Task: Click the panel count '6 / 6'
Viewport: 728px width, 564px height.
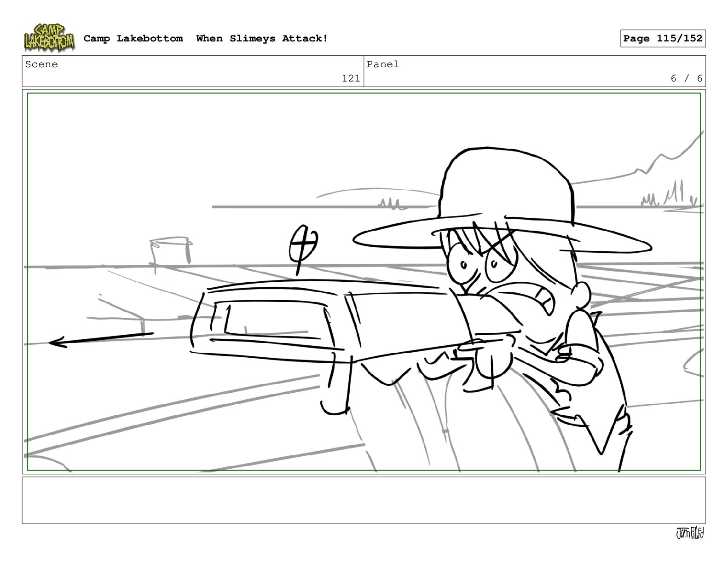Action: pos(686,79)
